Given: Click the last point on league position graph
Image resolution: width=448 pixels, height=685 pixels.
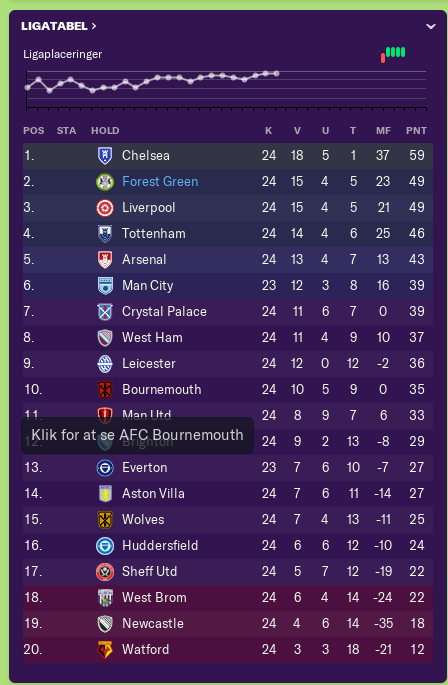Looking at the screenshot, I should (x=276, y=73).
